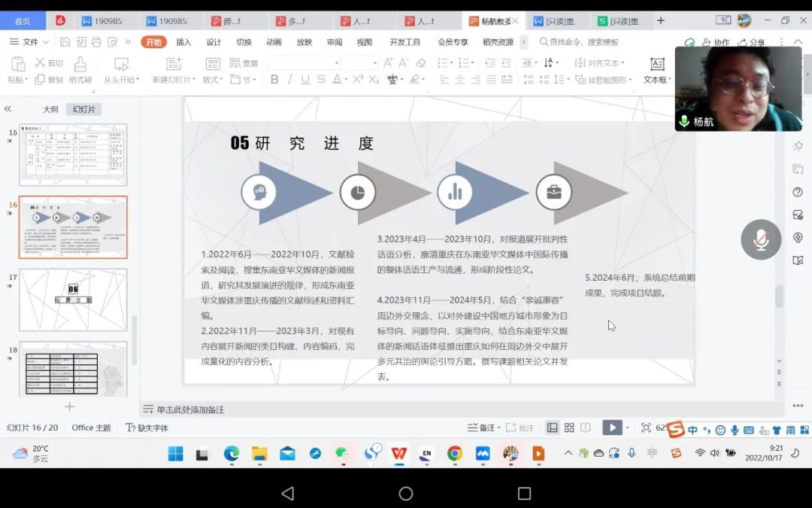Select slide 18 thumbnail
The image size is (812, 508).
point(73,369)
